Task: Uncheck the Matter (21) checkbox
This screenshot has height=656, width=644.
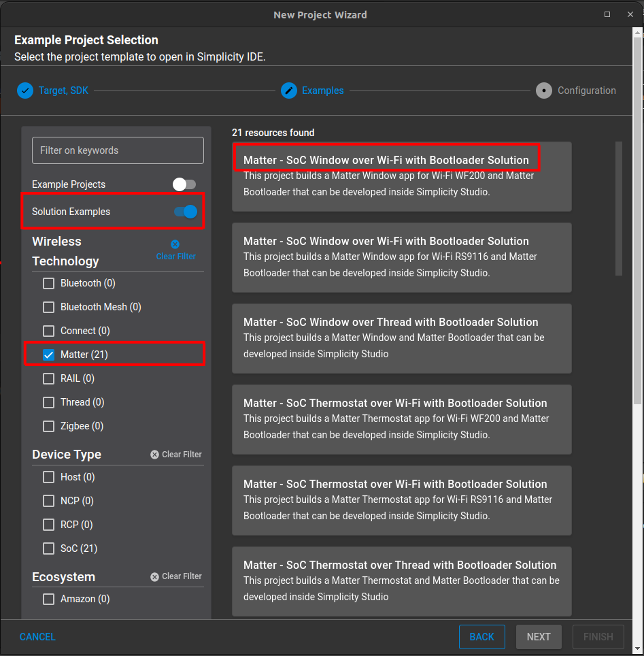Action: 49,355
